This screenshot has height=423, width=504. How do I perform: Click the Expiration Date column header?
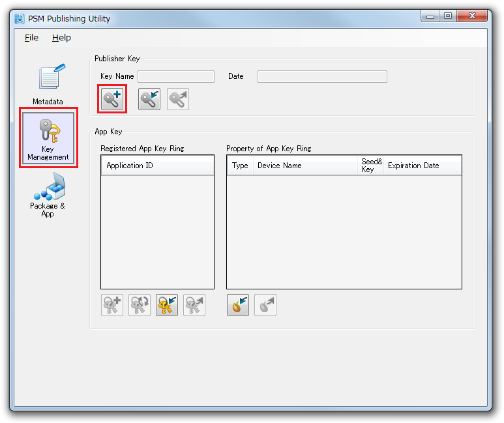(x=422, y=166)
